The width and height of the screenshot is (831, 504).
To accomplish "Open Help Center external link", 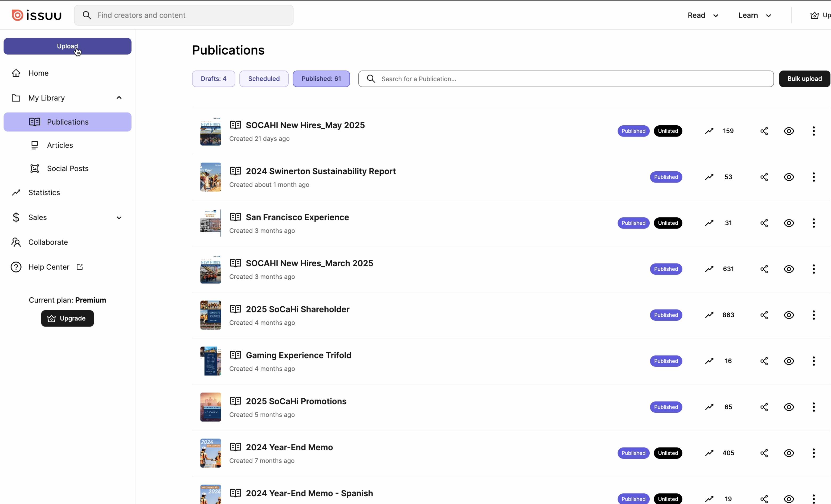I will [48, 267].
